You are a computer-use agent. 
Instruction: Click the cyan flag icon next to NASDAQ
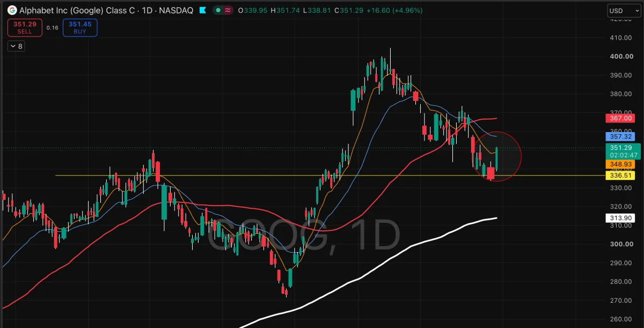pyautogui.click(x=202, y=10)
